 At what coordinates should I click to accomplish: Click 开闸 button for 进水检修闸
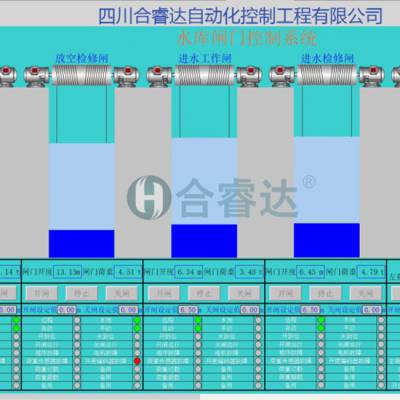(285, 293)
